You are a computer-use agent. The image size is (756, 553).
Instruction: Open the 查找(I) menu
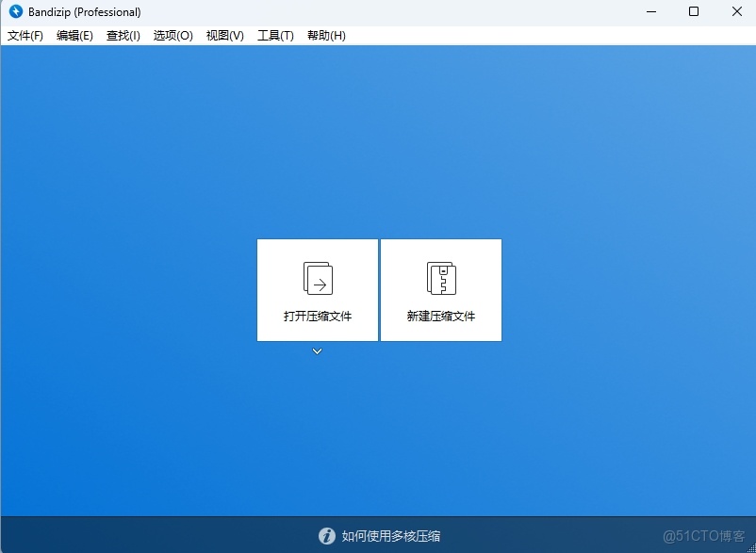pyautogui.click(x=123, y=35)
